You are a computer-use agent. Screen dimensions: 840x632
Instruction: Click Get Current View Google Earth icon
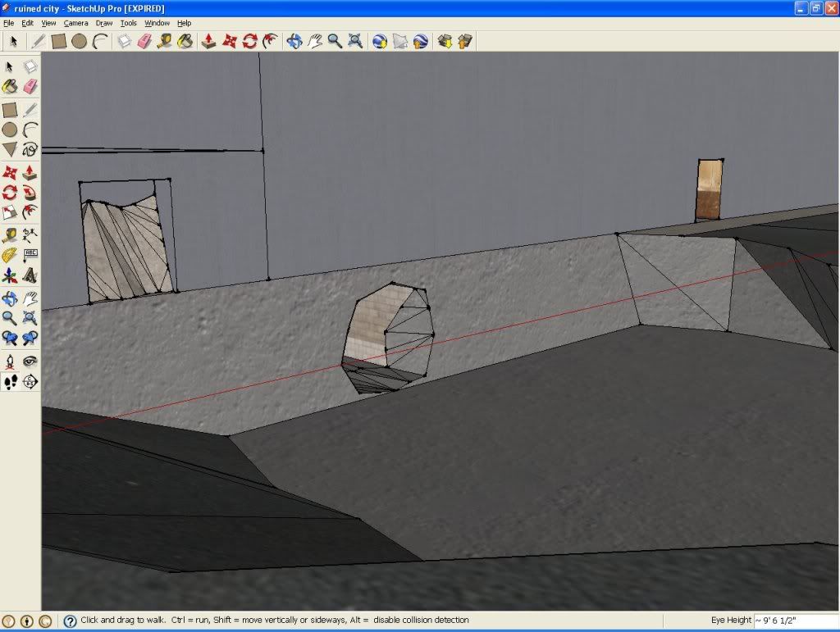[x=380, y=41]
